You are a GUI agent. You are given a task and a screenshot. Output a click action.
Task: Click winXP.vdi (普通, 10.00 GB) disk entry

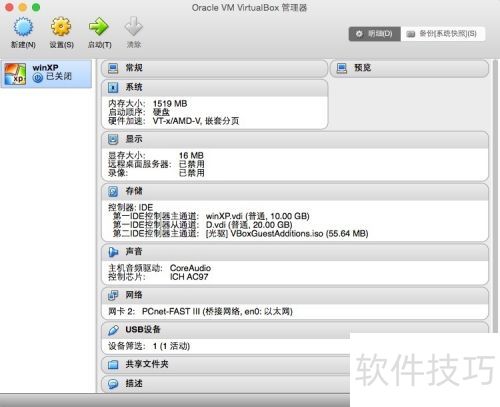(258, 216)
